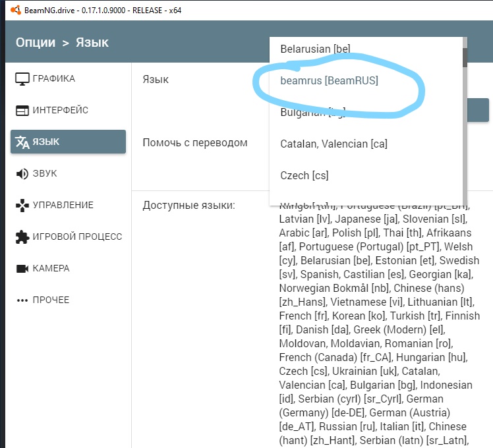Select the ИГРОВОЙ ПРОЦЕСС section
Image resolution: width=493 pixels, height=448 pixels.
point(69,237)
